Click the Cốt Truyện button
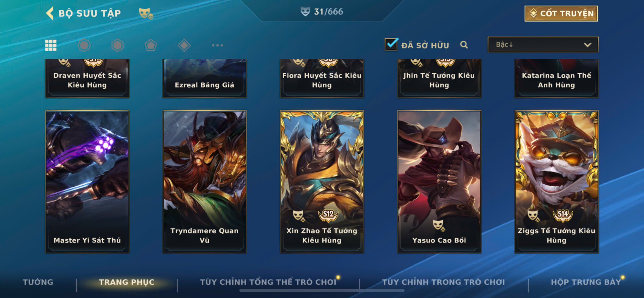644x298 pixels. (x=561, y=13)
